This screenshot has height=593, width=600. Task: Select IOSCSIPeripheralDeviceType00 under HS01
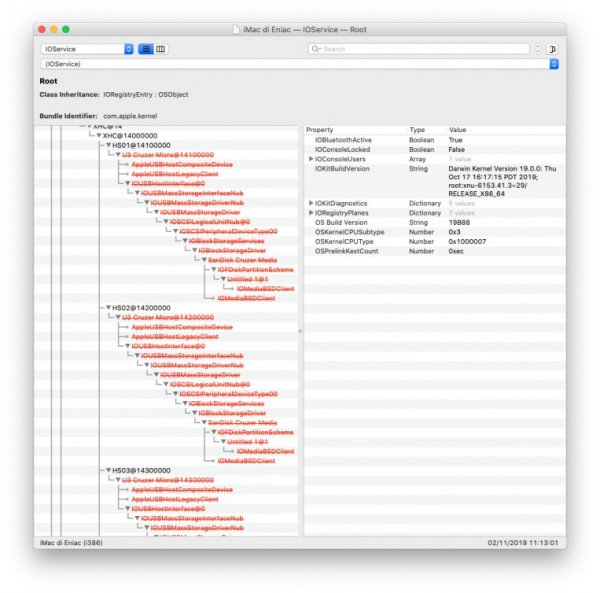coord(228,231)
